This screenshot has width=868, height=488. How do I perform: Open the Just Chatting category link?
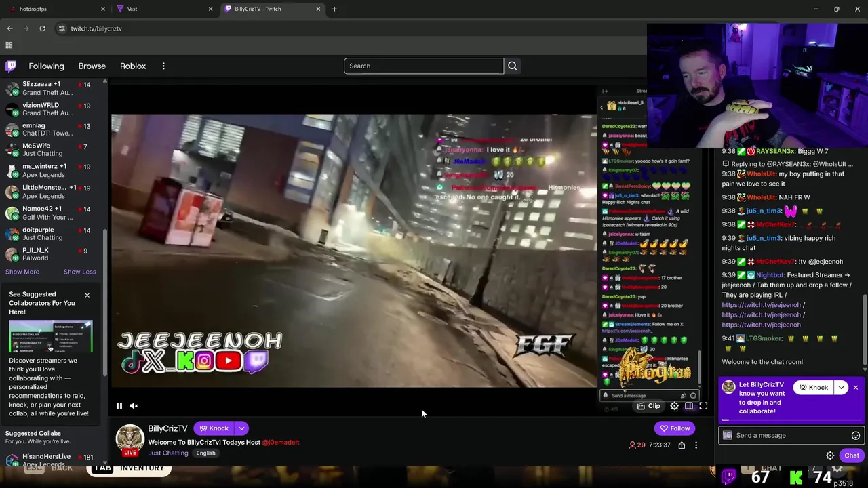pyautogui.click(x=168, y=453)
